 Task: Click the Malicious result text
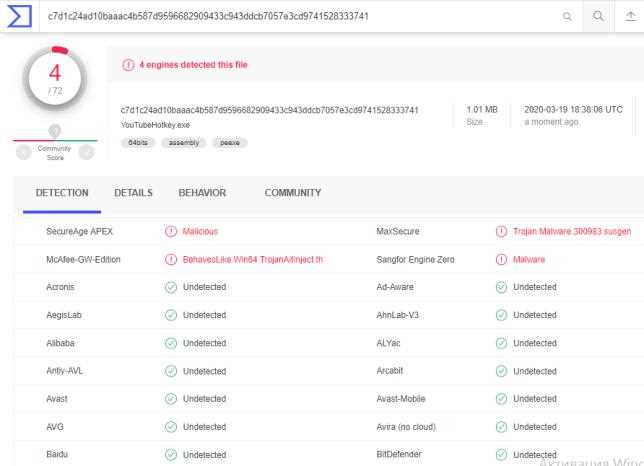(200, 232)
